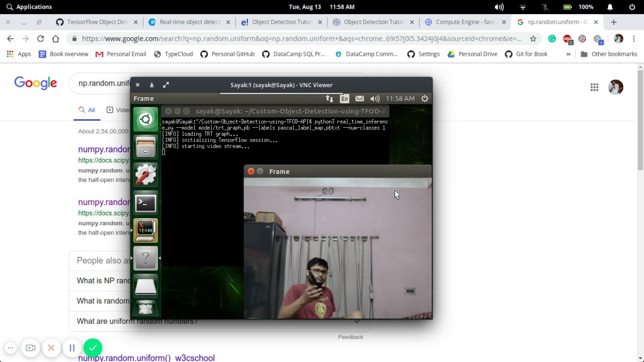Expand the hidden bookmarks chevron

569,54
